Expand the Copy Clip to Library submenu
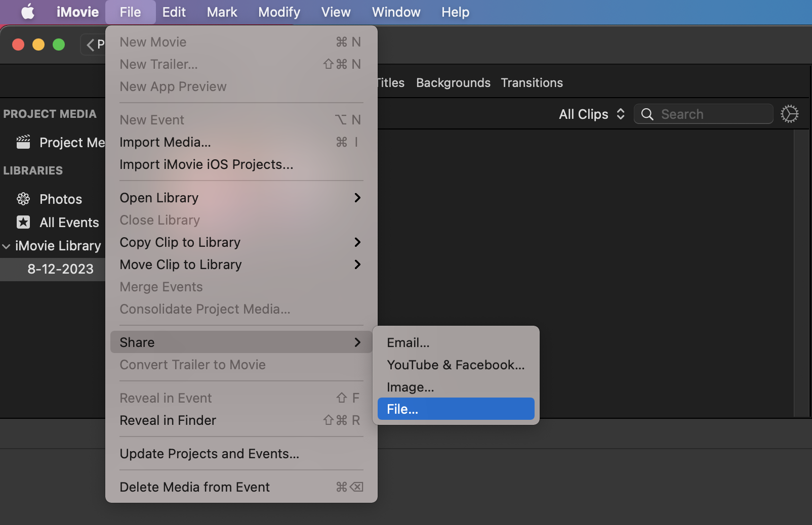The width and height of the screenshot is (812, 525). (357, 242)
